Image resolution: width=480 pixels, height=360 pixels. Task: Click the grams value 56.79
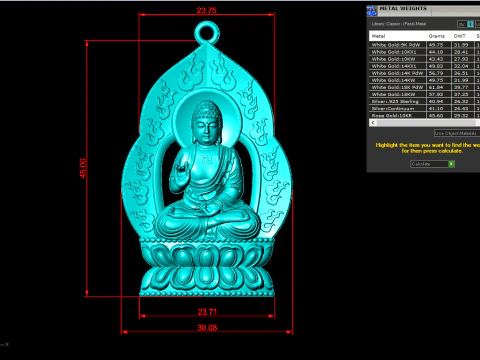click(436, 73)
